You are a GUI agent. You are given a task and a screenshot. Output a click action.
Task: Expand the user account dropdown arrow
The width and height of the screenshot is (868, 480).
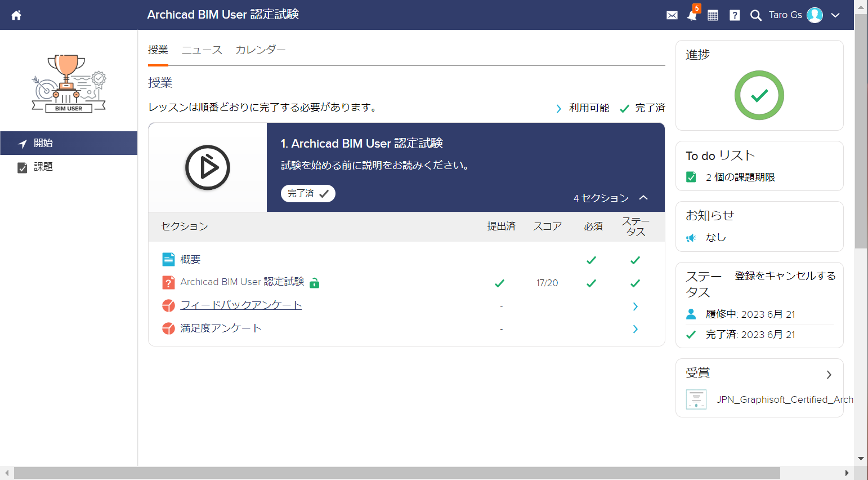pos(835,15)
